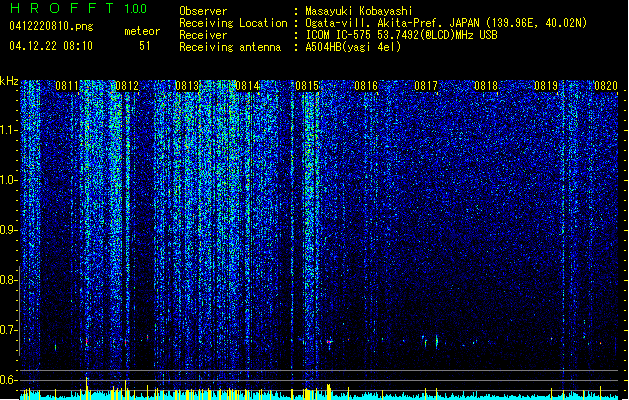Click the meteor label

tap(142, 31)
